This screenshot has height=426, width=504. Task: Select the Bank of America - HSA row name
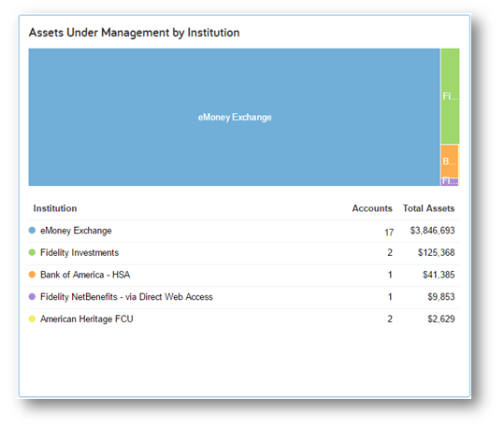[x=85, y=275]
